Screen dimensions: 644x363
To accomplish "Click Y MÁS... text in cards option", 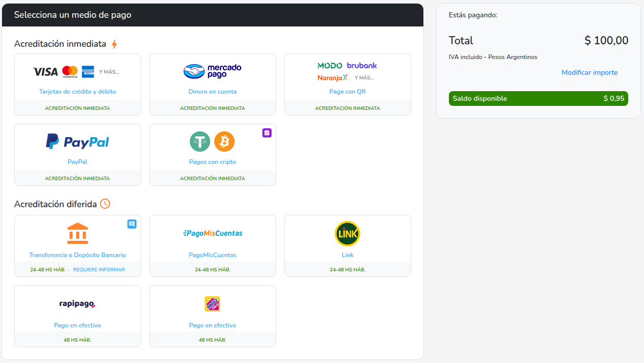I will coord(109,72).
